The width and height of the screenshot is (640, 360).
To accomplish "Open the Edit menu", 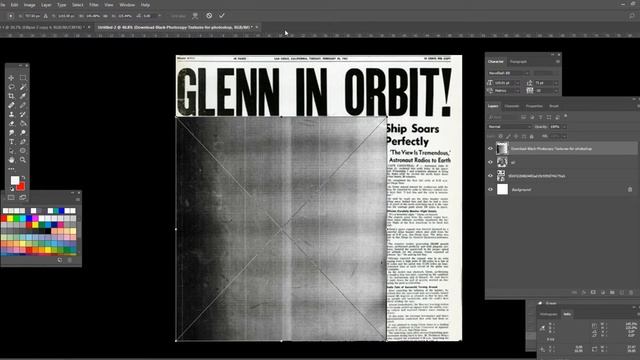I will (x=14, y=5).
